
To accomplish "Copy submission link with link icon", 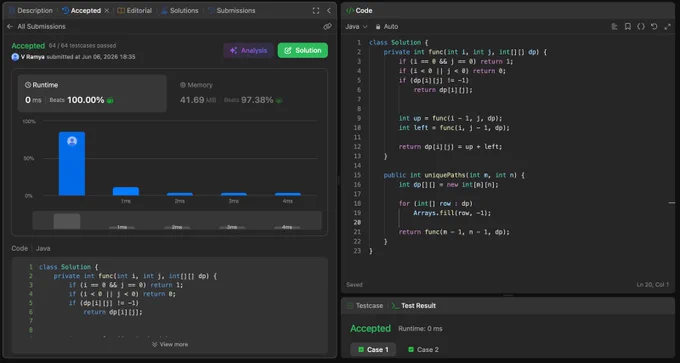I will (x=327, y=26).
